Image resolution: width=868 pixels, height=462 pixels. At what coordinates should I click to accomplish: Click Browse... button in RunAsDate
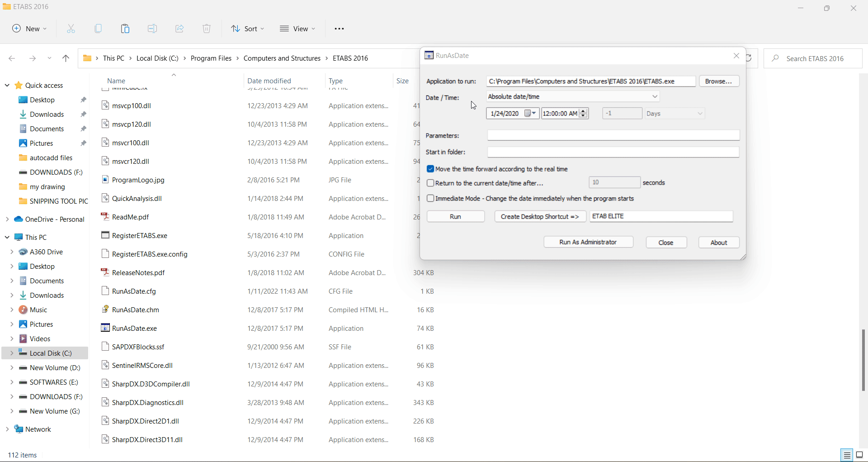point(719,81)
